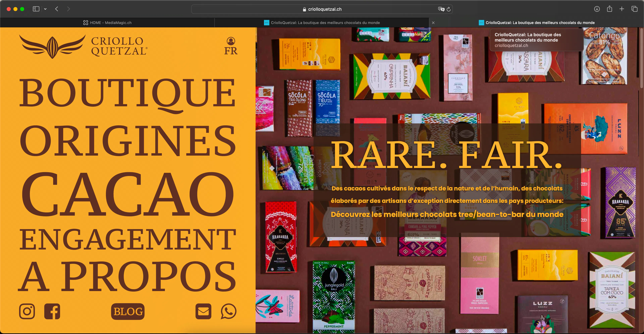Image resolution: width=644 pixels, height=334 pixels.
Task: Click the criolloquetzal.ch address bar
Action: tap(322, 9)
